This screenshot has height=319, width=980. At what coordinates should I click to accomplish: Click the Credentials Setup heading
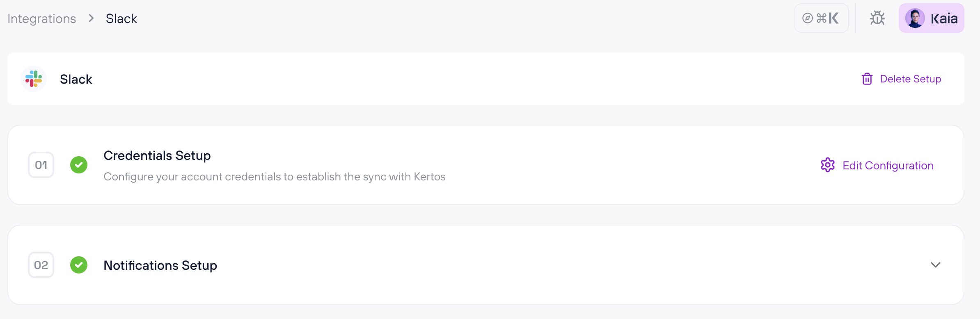[157, 155]
